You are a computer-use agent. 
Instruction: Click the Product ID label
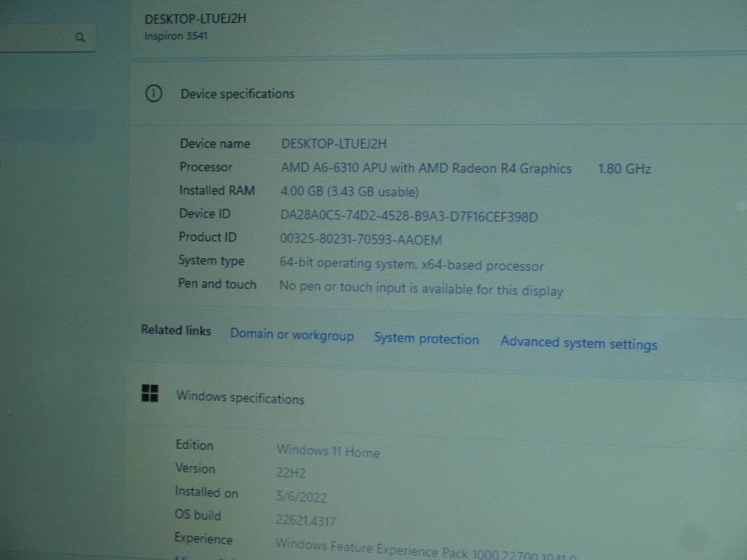[208, 237]
